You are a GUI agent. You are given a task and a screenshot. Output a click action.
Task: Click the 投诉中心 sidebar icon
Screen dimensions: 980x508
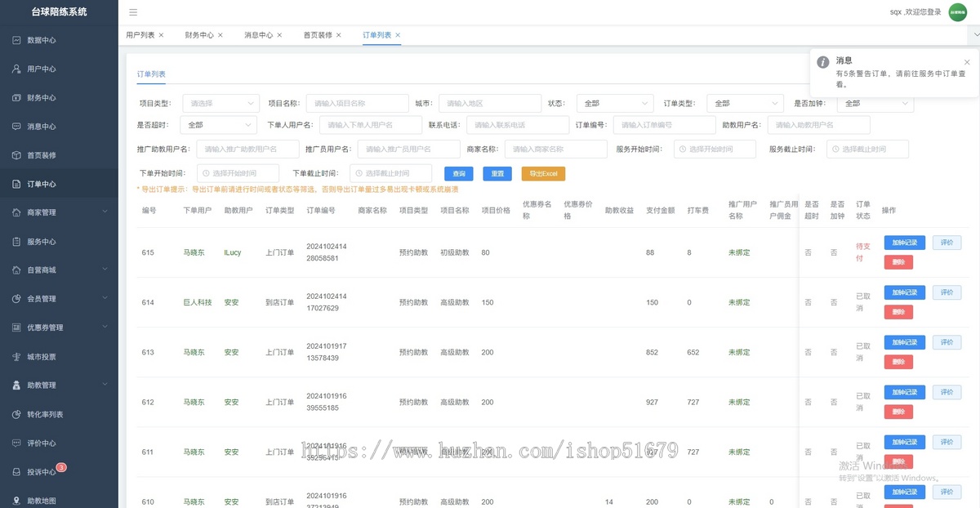click(16, 472)
